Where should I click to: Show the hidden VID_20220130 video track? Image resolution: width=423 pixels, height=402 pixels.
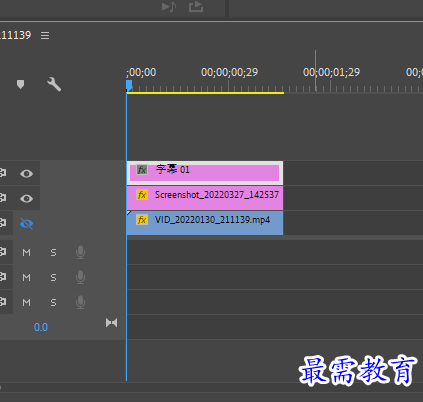pos(26,224)
